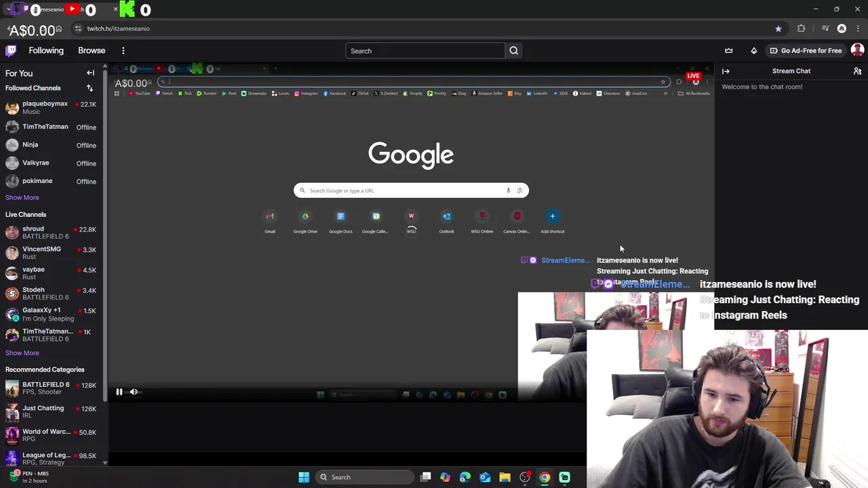Open the Browse page

click(92, 50)
